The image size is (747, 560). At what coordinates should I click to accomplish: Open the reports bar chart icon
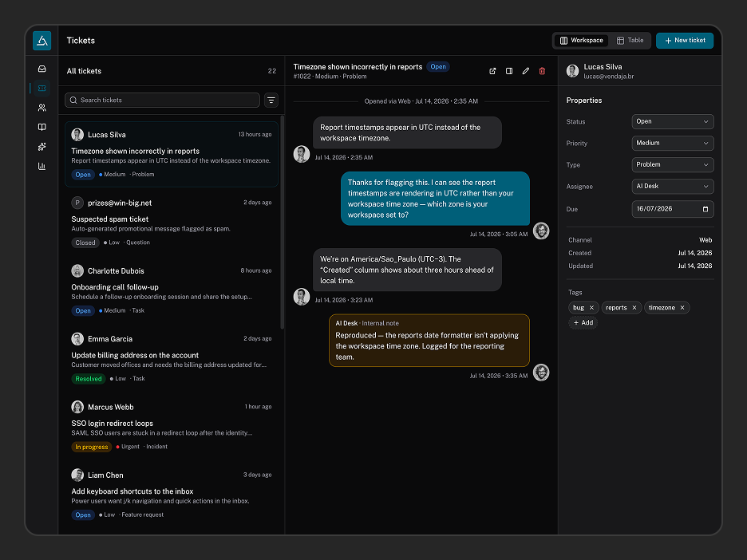coord(42,166)
